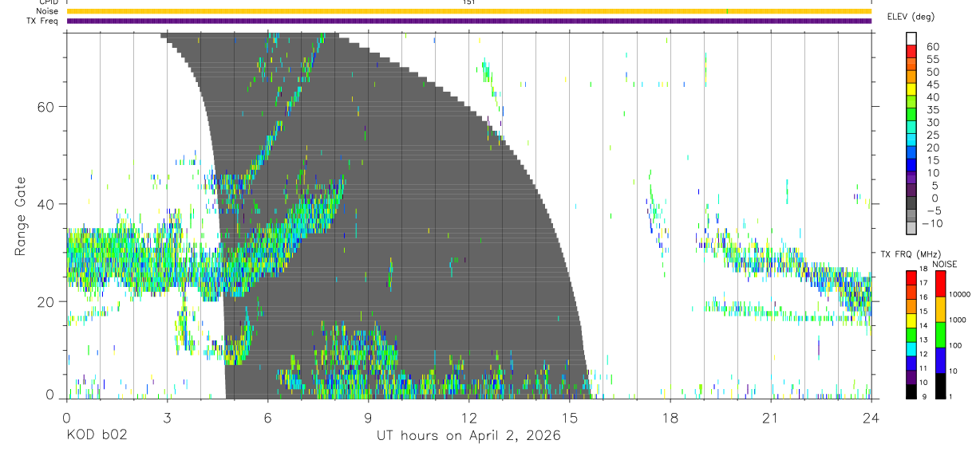Pick the green NOISE colorbar segment

(x=941, y=335)
